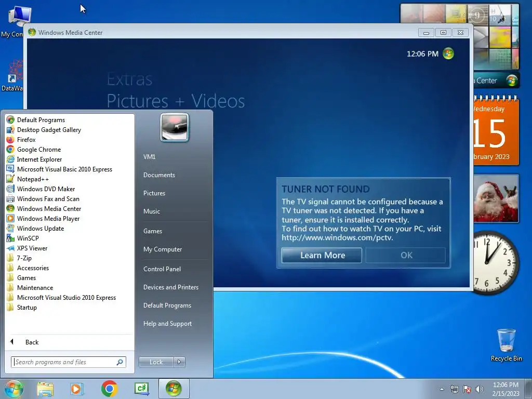Screen dimensions: 532x399
Task: Open the Firefox icon in Start menu
Action: click(10, 139)
